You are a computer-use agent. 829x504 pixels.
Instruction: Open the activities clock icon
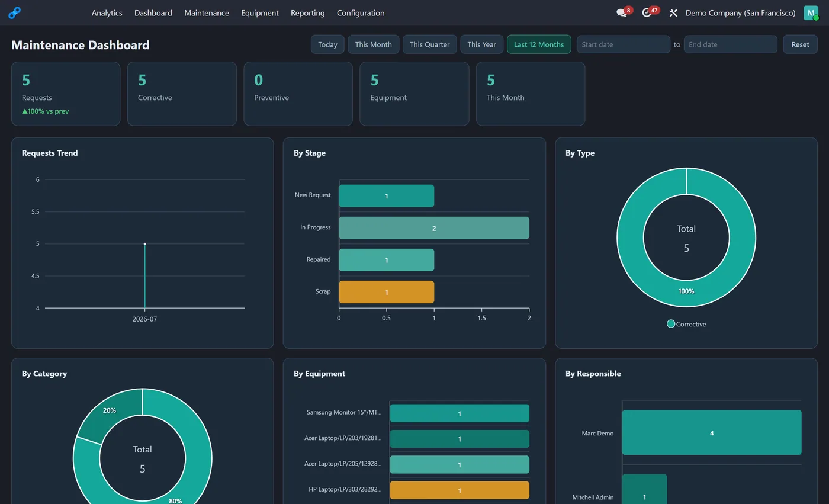click(647, 13)
